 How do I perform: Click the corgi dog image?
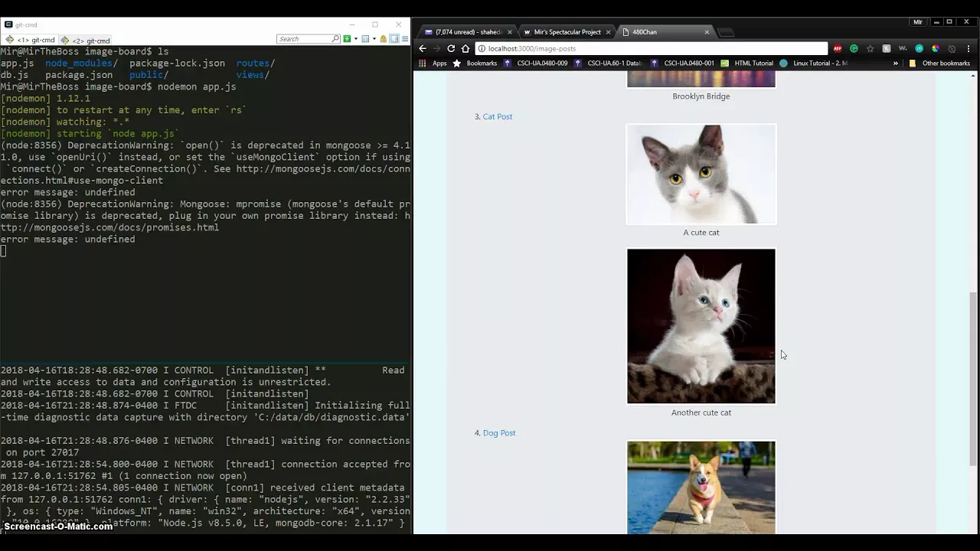[701, 487]
